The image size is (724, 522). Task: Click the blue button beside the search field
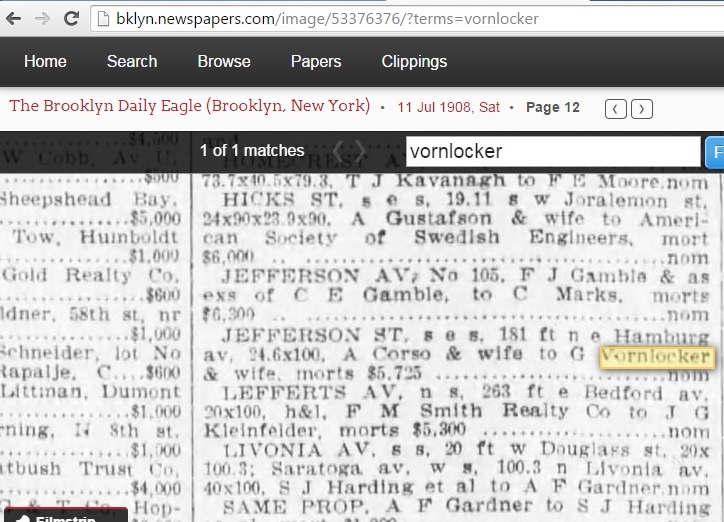pos(714,152)
